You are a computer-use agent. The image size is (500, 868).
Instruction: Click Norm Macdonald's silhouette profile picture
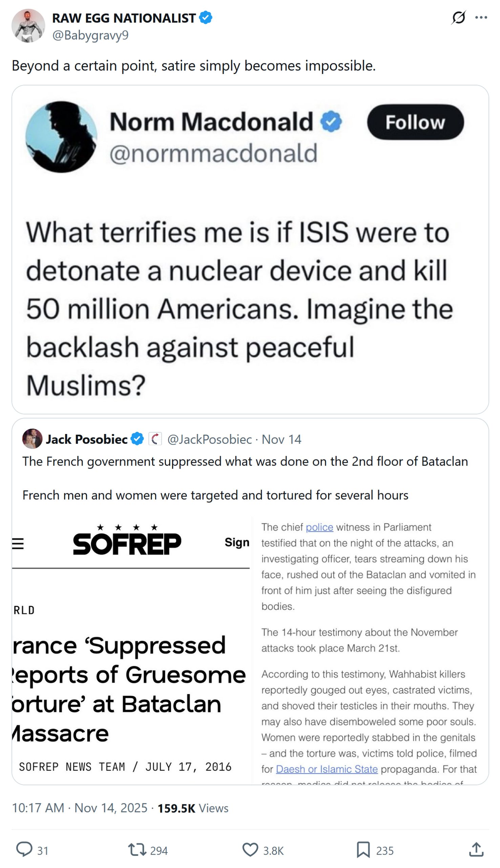click(61, 137)
